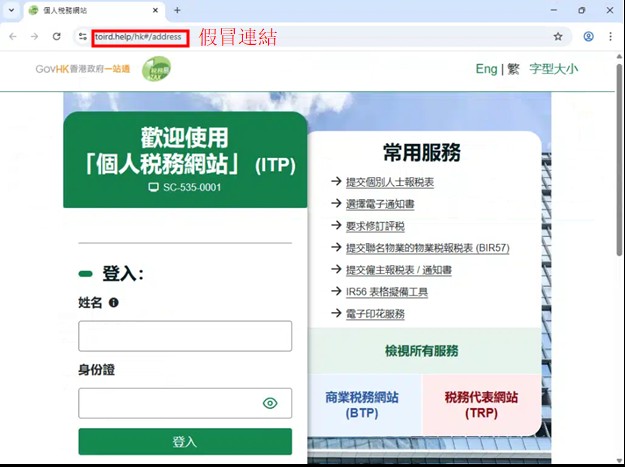Click the SC-535-0001 text

tap(192, 187)
